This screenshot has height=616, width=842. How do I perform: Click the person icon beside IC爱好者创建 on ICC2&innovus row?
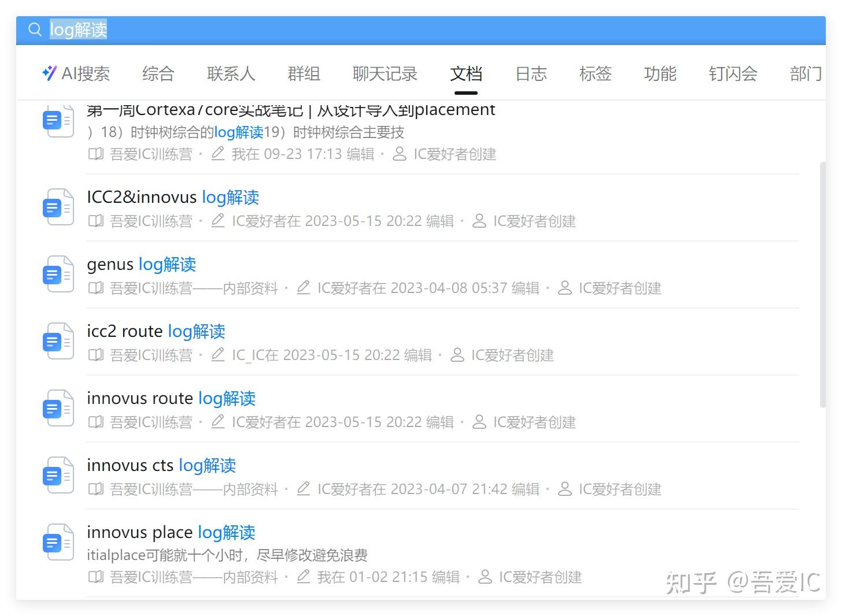(478, 220)
